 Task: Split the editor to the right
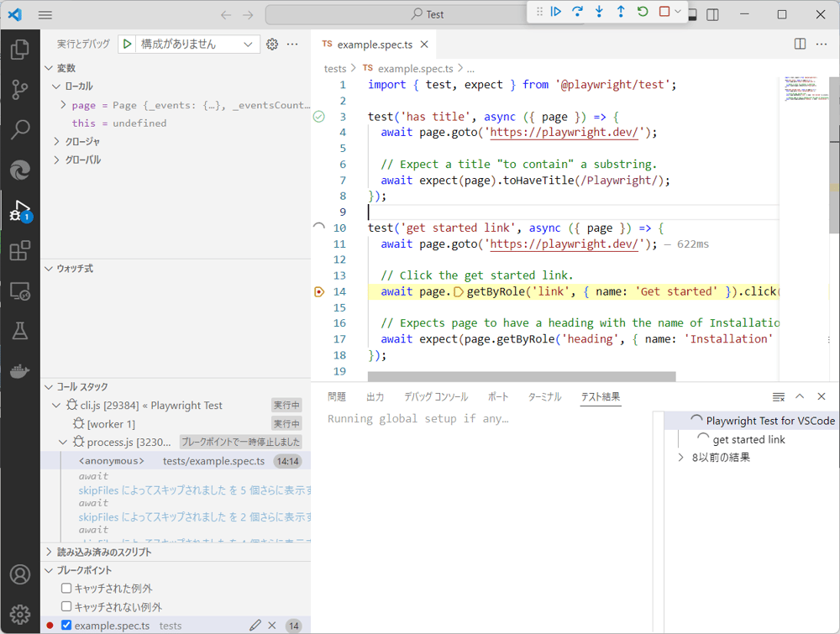(x=800, y=44)
